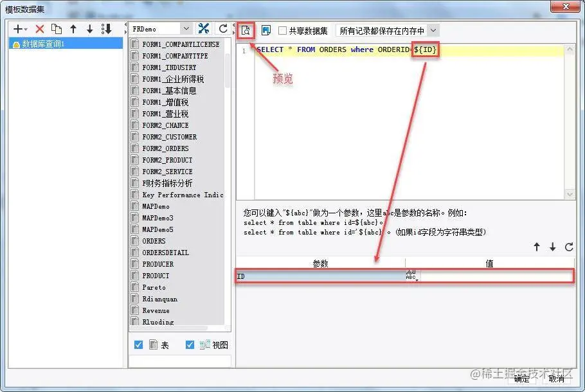Open the 所有记录都保存在内存中 dropdown
Image resolution: width=585 pixels, height=392 pixels.
tap(434, 30)
